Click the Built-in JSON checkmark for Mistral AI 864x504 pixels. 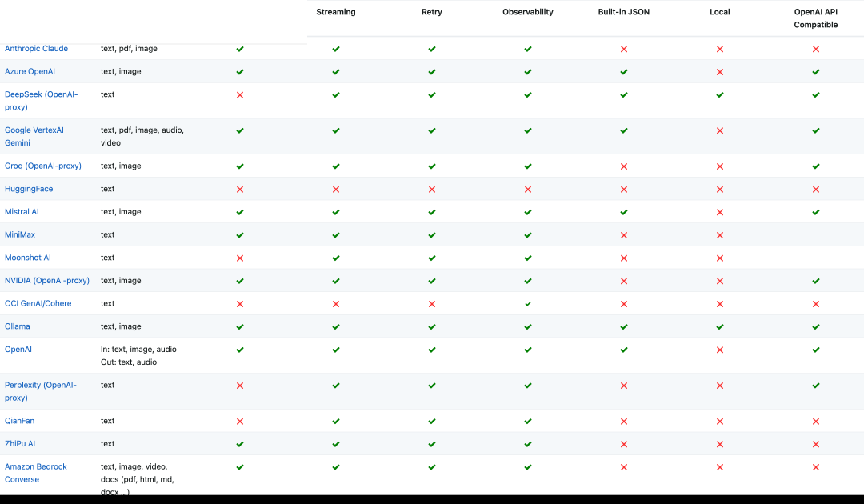tap(624, 212)
